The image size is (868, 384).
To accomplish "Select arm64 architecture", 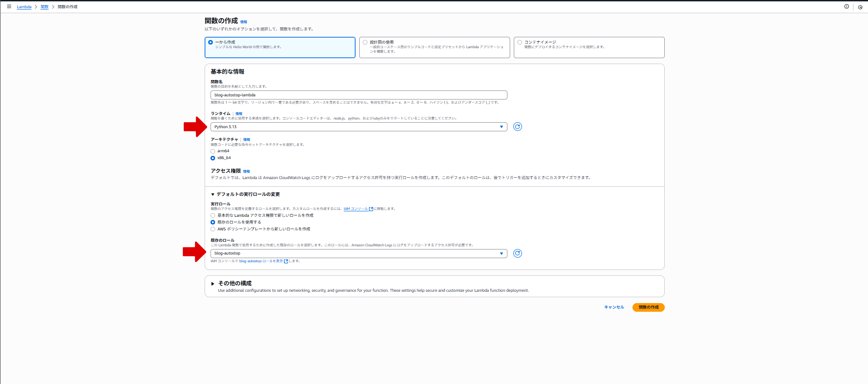I will [213, 151].
